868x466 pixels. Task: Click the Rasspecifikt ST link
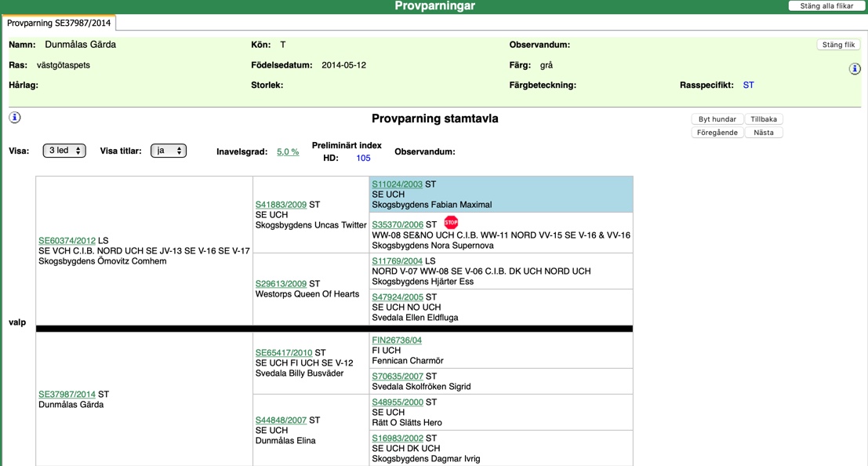[749, 86]
